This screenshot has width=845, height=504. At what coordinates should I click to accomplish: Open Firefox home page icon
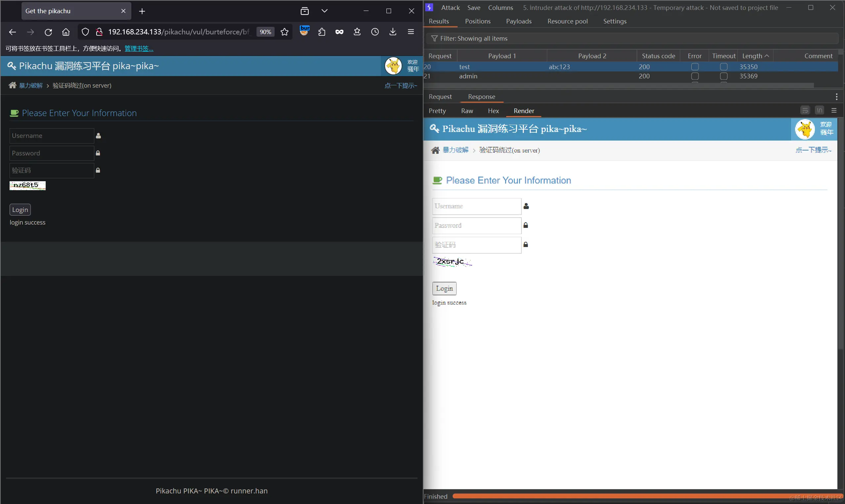[66, 32]
